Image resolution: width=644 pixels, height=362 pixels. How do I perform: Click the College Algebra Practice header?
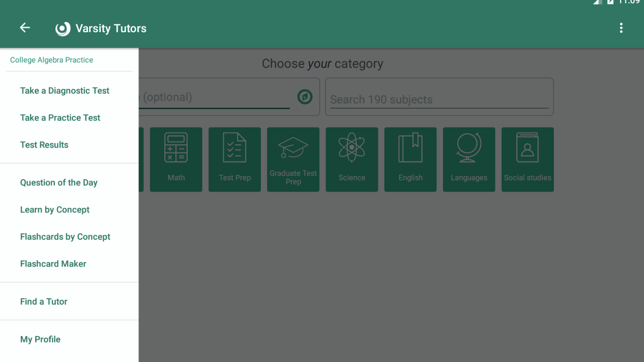(x=52, y=60)
